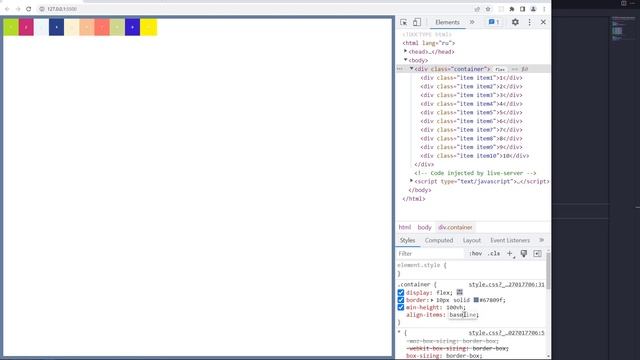Open Chrome three-dot menu
The image size is (640, 360).
click(x=544, y=9)
